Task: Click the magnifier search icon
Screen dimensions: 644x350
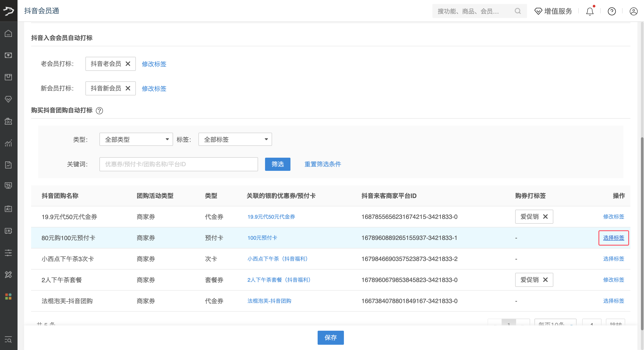Action: [518, 11]
